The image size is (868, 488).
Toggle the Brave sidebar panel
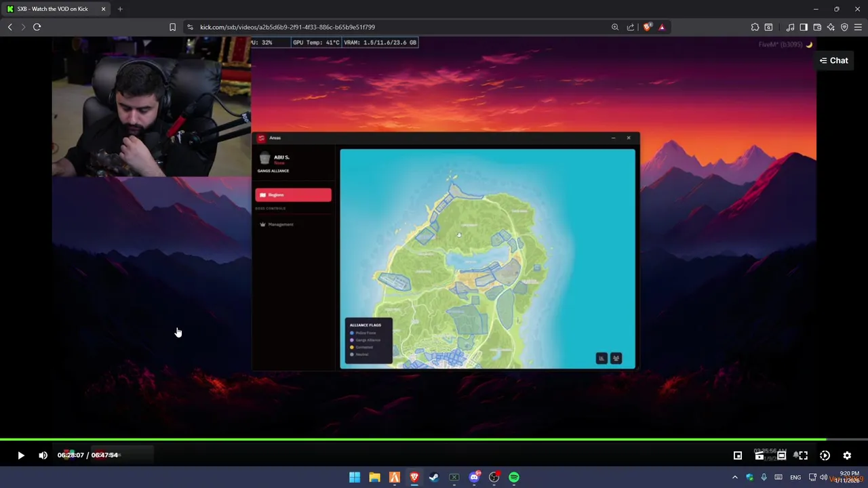click(x=804, y=27)
